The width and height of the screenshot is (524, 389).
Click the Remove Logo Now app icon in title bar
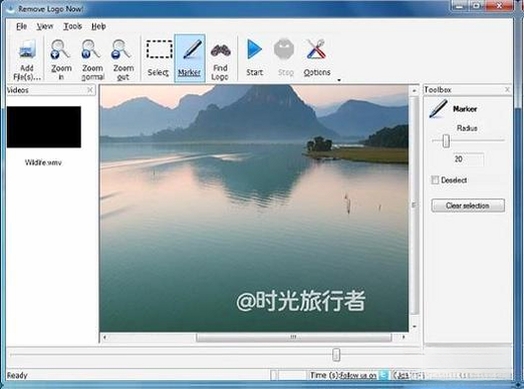point(10,9)
